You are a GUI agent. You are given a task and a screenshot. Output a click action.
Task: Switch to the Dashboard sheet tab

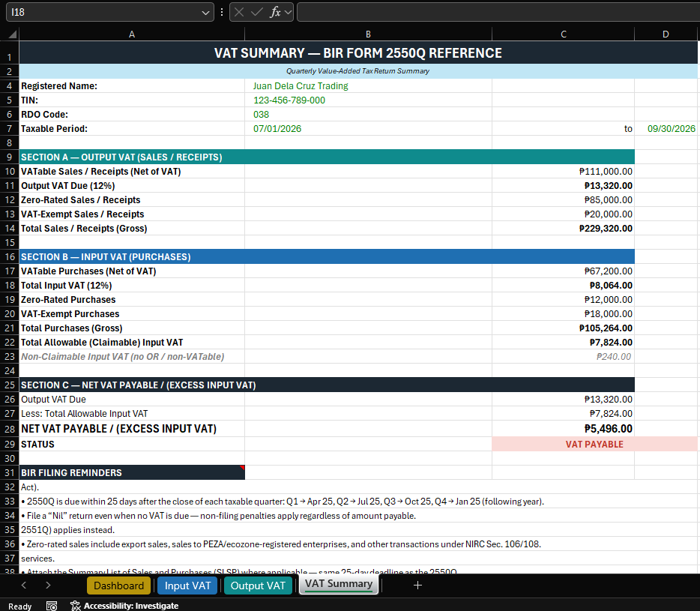[118, 586]
